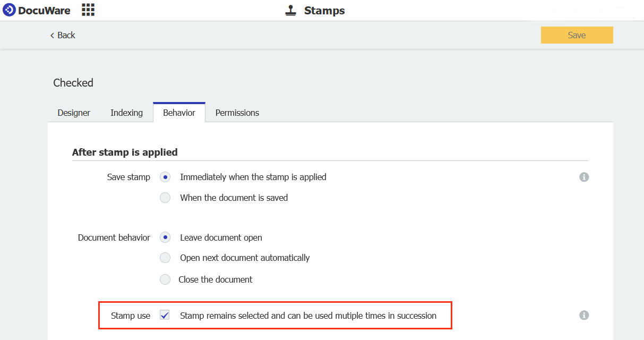The height and width of the screenshot is (340, 644).
Task: Click the DocuWare logo
Action: 36,10
